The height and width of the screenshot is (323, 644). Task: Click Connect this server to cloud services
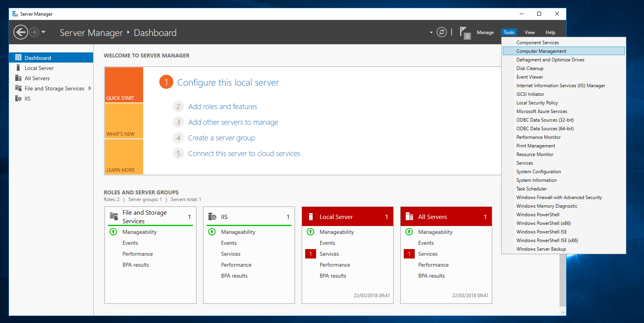pyautogui.click(x=244, y=153)
